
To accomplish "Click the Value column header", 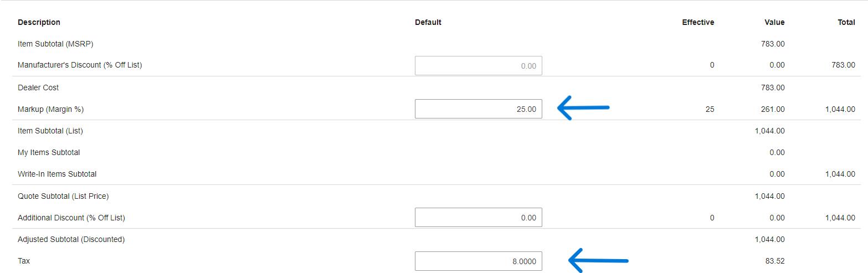I will (x=774, y=22).
